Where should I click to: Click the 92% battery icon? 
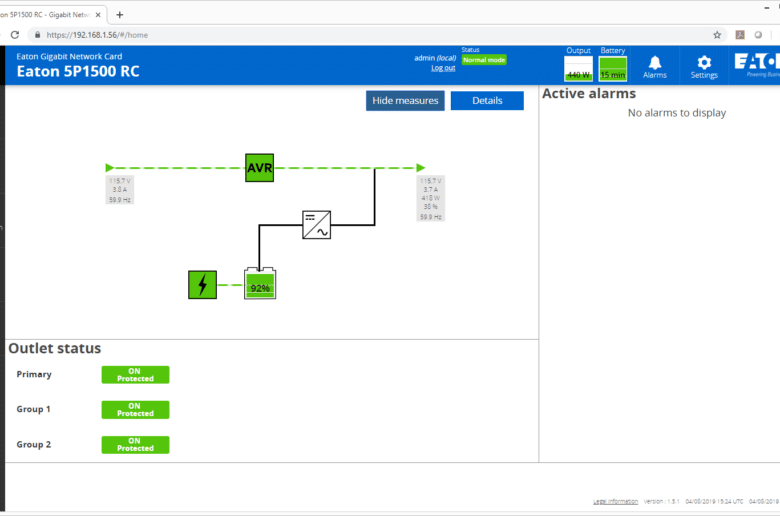pyautogui.click(x=260, y=284)
